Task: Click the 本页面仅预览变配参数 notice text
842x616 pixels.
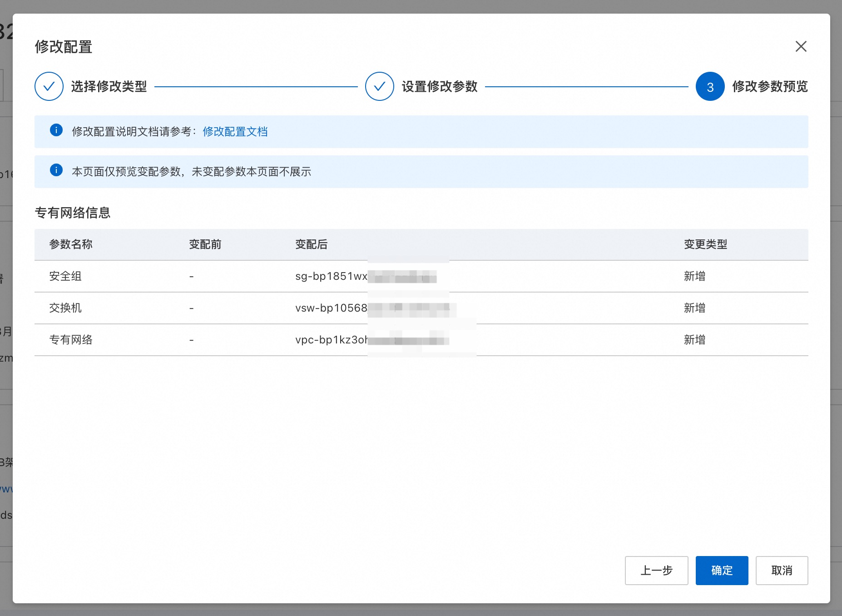Action: (191, 172)
